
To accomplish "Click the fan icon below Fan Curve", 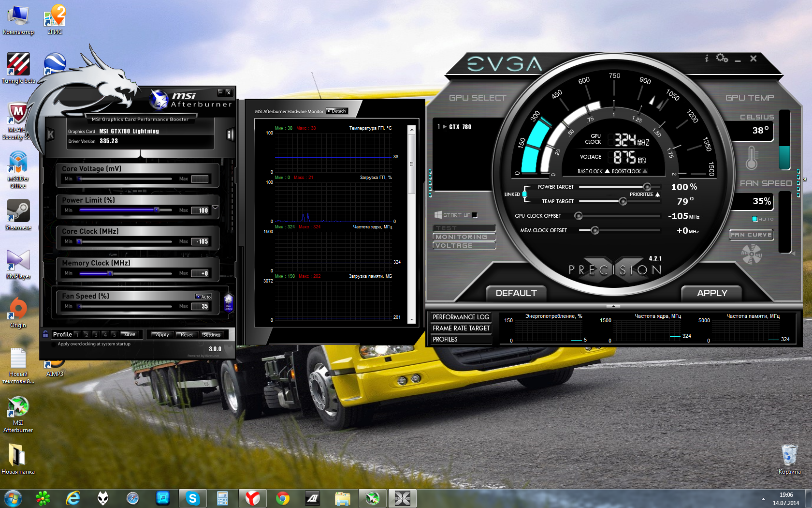I will 751,254.
